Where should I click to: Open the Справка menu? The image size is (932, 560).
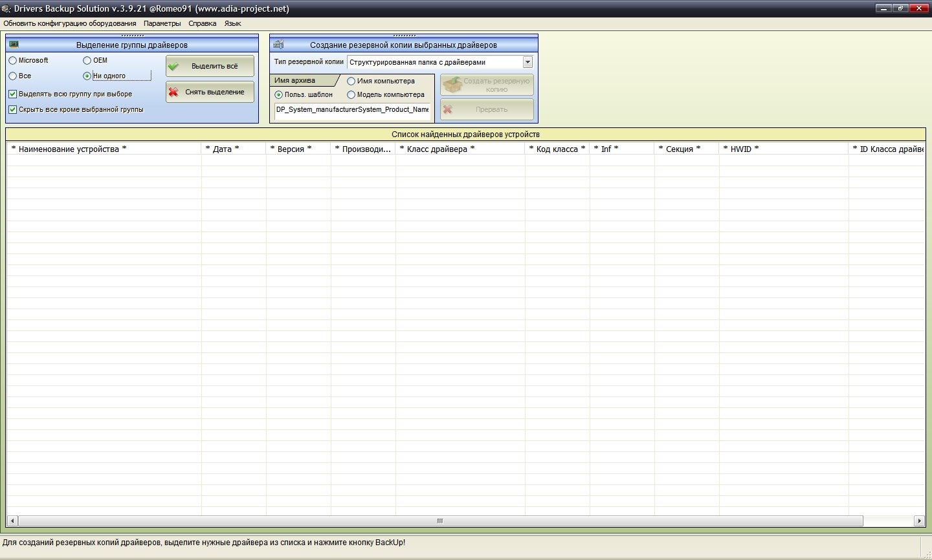click(202, 23)
